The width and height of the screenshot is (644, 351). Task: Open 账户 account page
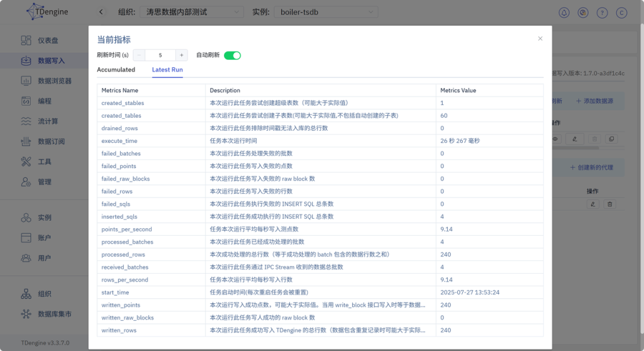44,238
